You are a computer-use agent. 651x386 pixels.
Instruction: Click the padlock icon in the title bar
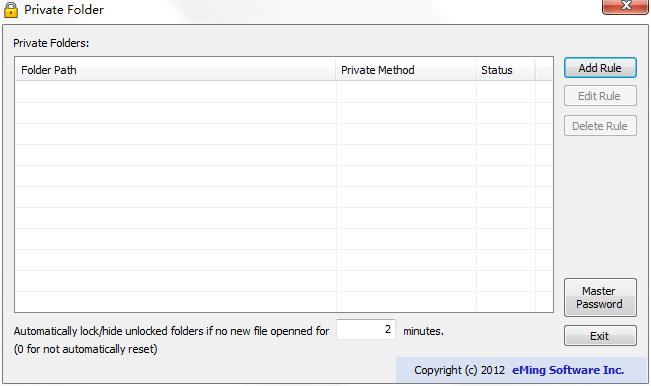pyautogui.click(x=11, y=10)
